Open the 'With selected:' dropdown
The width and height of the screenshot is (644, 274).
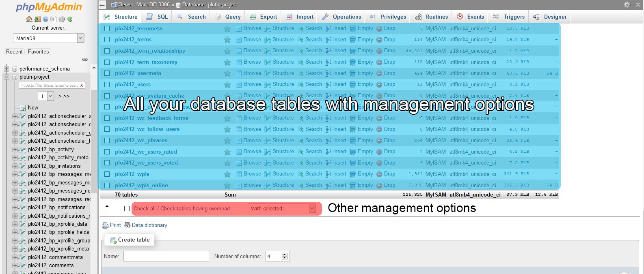coord(283,208)
